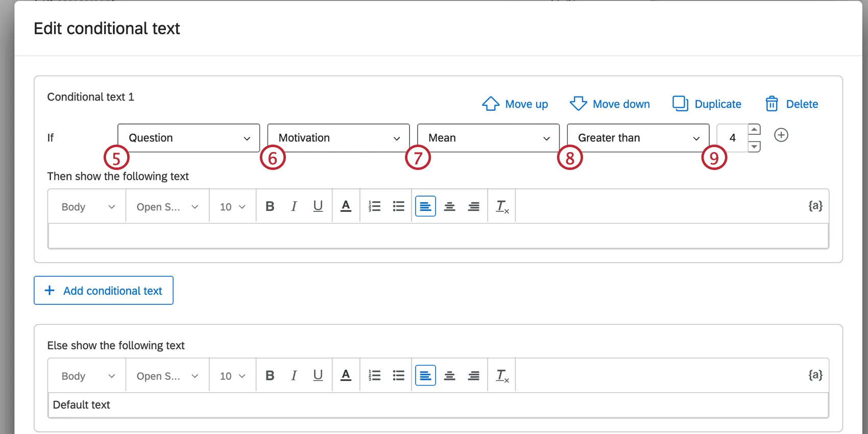
Task: Insert bulleted list in Else text editor
Action: pyautogui.click(x=398, y=376)
